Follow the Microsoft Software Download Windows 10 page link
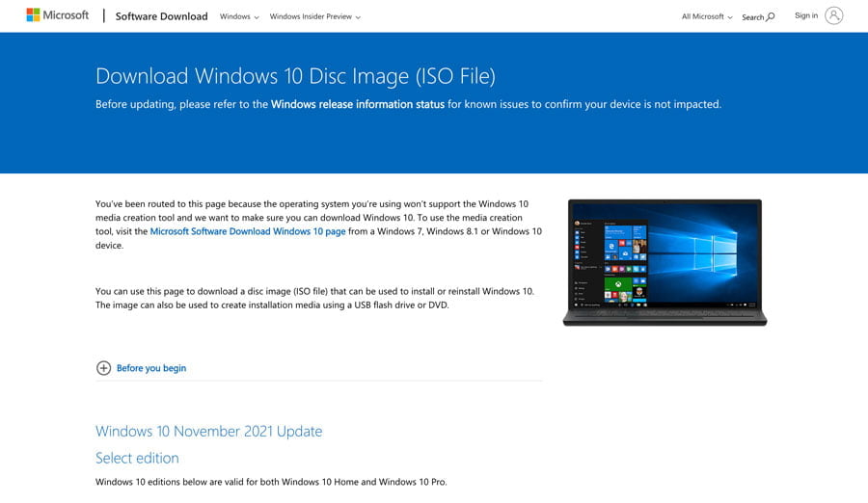Screen dimensions: 868x503 coord(247,231)
